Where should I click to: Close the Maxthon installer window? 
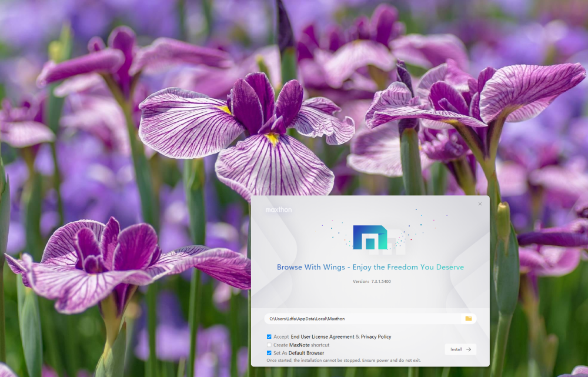(x=480, y=204)
